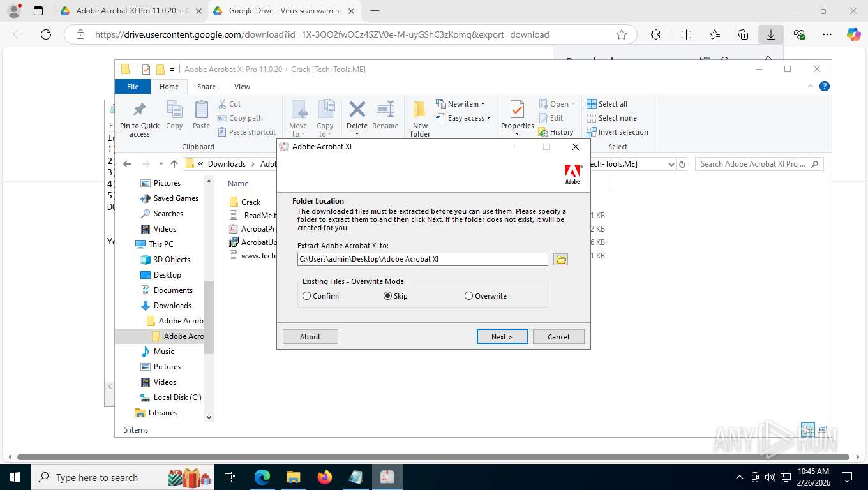Click Copy path in the ribbon

[240, 118]
